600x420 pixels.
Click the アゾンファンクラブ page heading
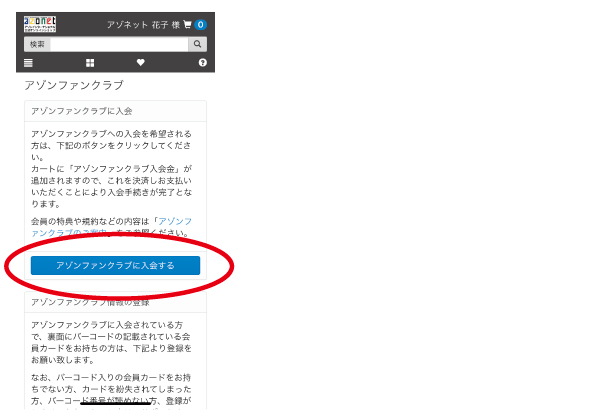click(74, 85)
